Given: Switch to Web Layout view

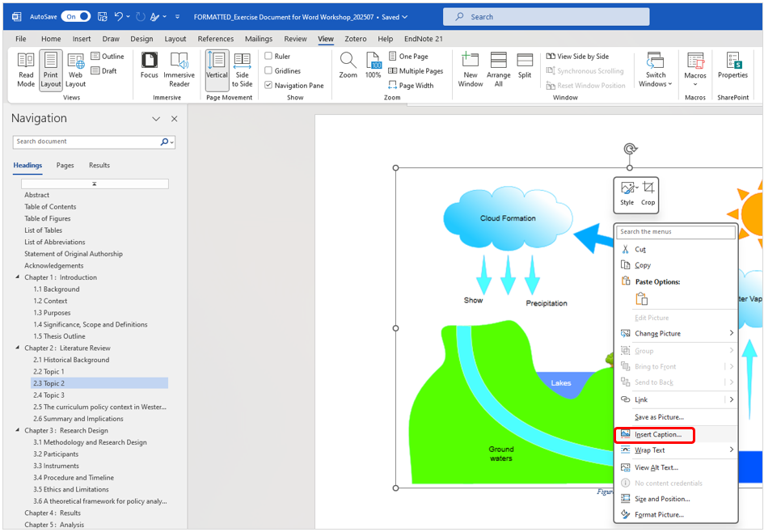Looking at the screenshot, I should [x=75, y=70].
